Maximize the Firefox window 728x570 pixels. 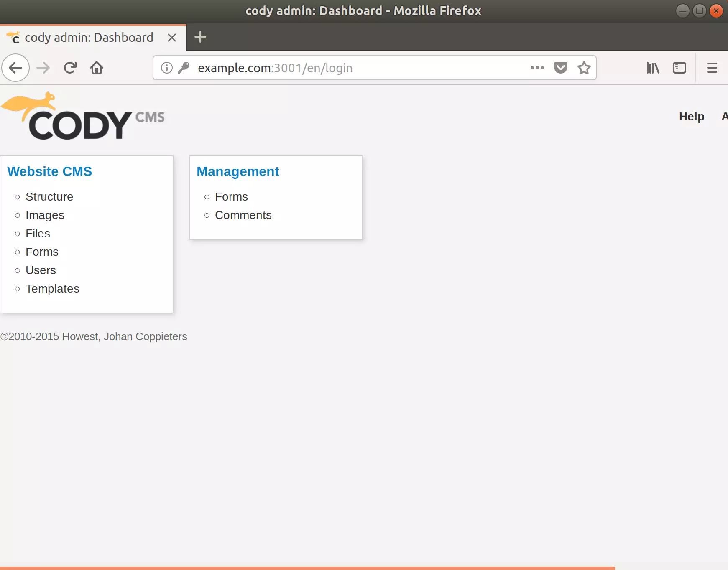pyautogui.click(x=700, y=11)
